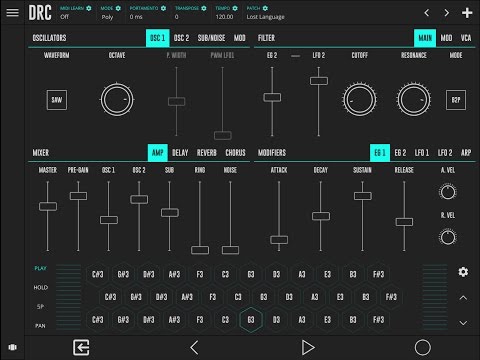Click the ATTACK envelope slider handle

click(279, 240)
